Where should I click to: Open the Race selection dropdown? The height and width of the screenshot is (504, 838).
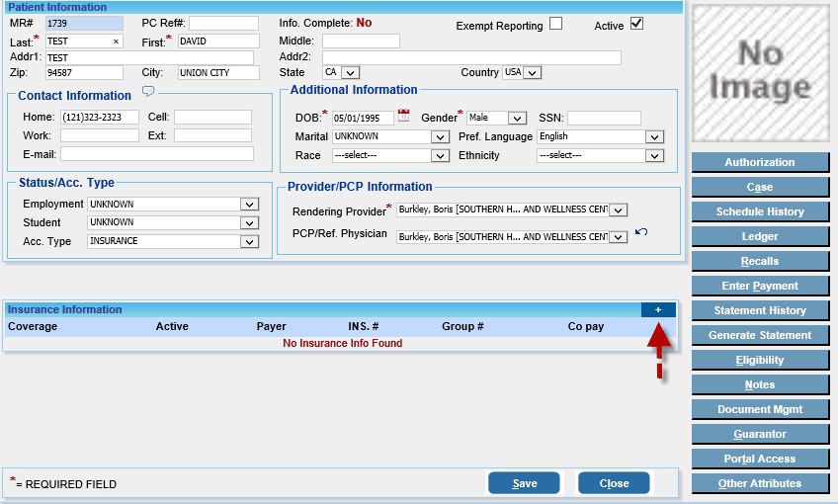441,155
